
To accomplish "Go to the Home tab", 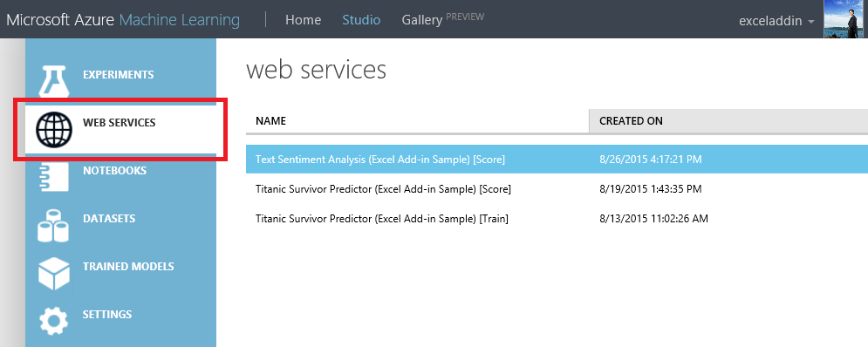I will click(x=303, y=20).
